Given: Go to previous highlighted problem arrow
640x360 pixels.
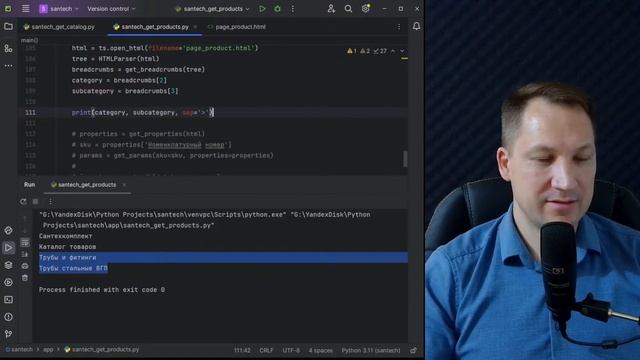Looking at the screenshot, I should pyautogui.click(x=393, y=51).
